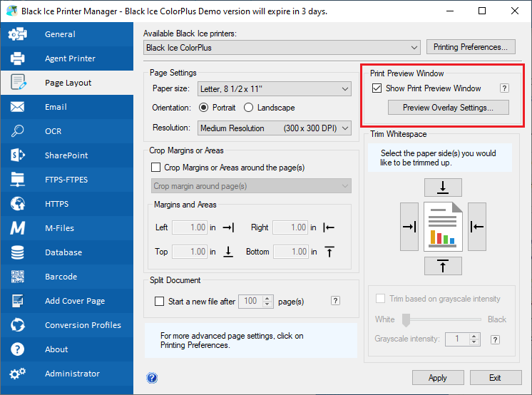Open the HTTPS tab
Screen dimensions: 532x395
tap(67, 204)
